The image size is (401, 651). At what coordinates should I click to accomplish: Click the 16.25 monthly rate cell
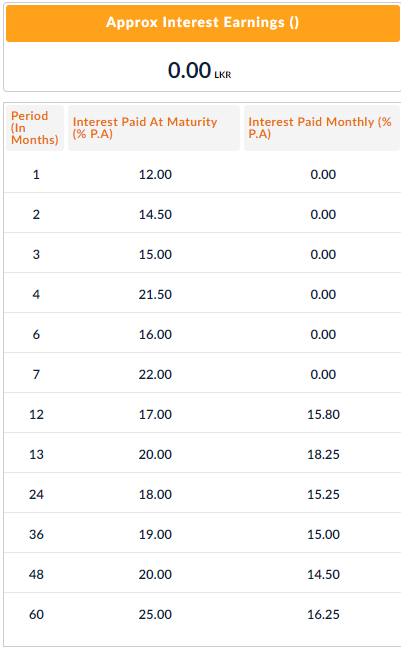[x=323, y=614]
